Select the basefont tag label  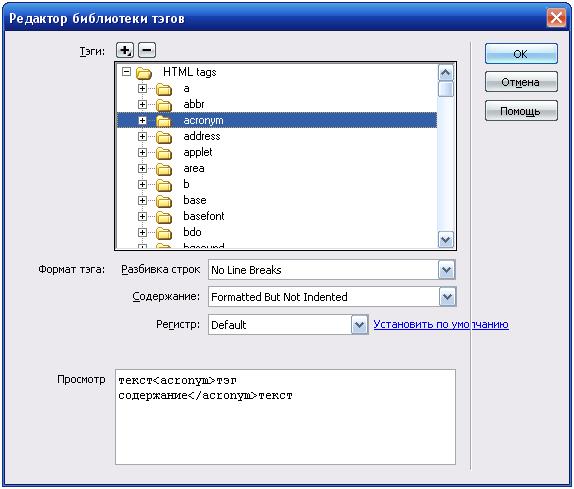pyautogui.click(x=204, y=216)
